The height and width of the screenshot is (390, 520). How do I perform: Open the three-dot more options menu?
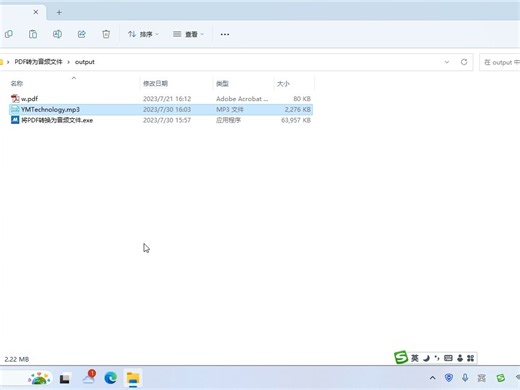coord(225,34)
